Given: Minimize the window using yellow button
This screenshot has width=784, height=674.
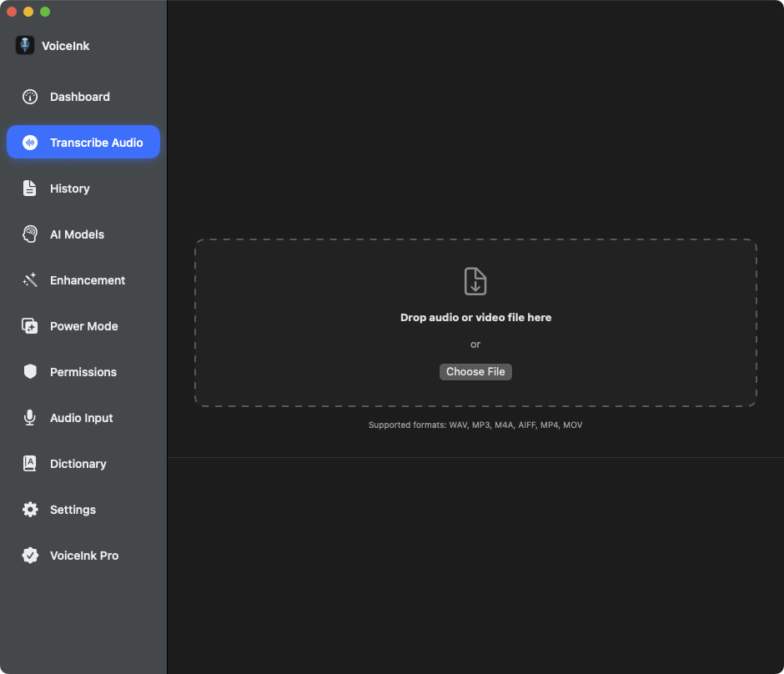Looking at the screenshot, I should pyautogui.click(x=28, y=12).
